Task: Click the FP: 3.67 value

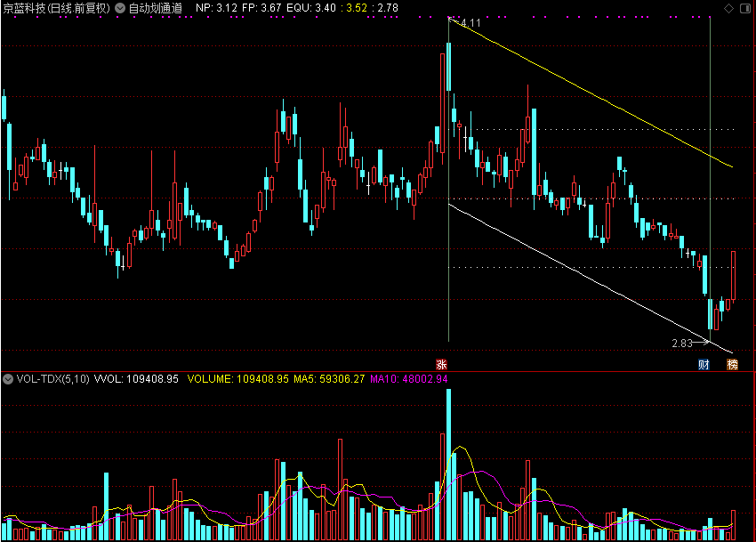Action: click(x=261, y=8)
